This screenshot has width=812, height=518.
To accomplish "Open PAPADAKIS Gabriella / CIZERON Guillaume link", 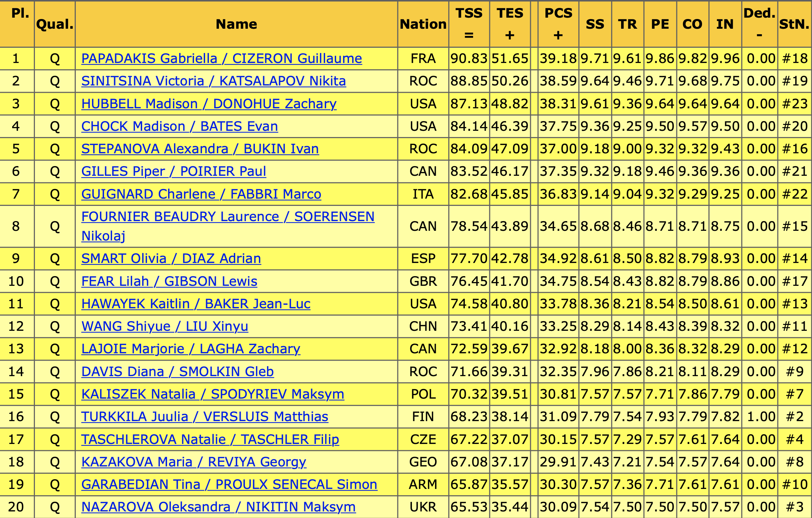I will point(221,58).
